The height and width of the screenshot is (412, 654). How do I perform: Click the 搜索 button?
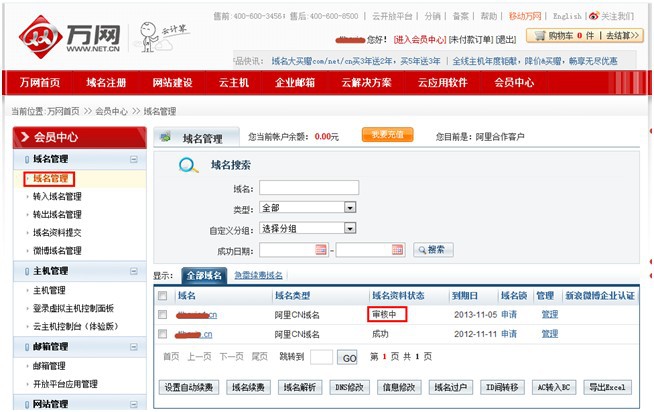(x=433, y=250)
